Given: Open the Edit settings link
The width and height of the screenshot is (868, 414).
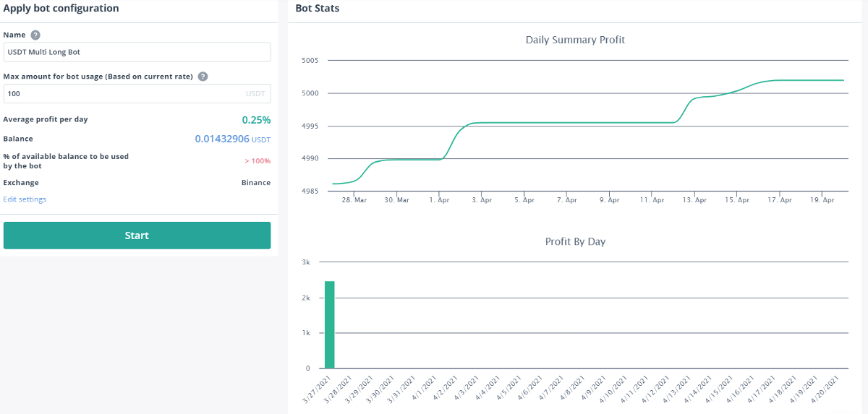Looking at the screenshot, I should (x=25, y=199).
